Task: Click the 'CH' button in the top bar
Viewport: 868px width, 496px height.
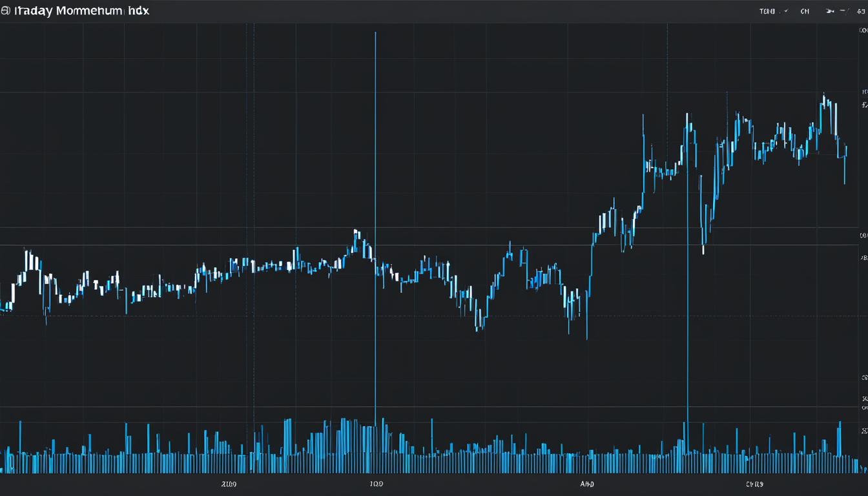Action: [805, 12]
